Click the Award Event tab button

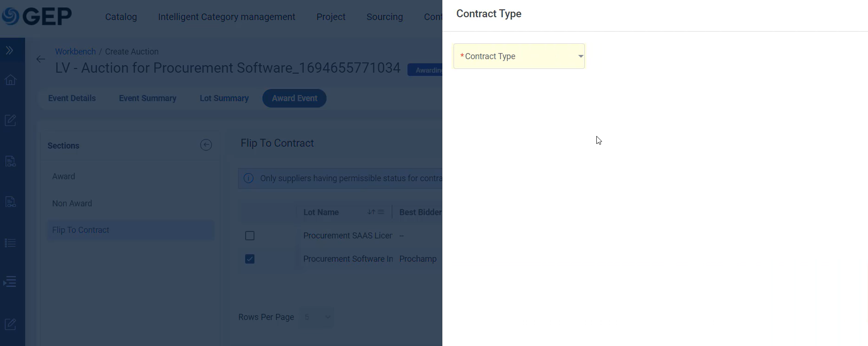point(294,98)
